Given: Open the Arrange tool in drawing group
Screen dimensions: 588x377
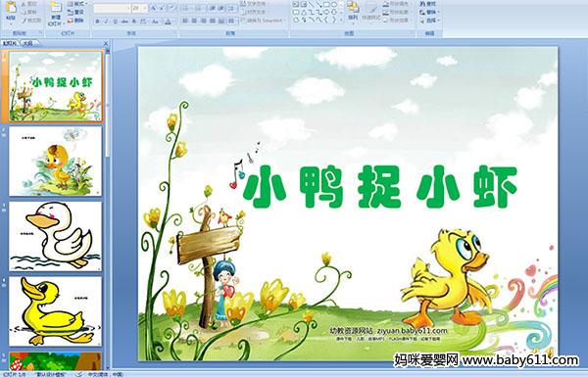Looking at the screenshot, I should point(353,11).
